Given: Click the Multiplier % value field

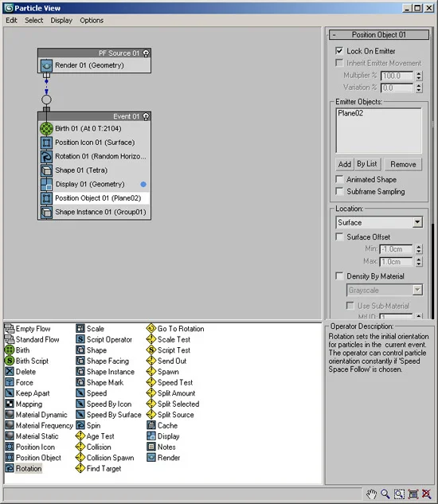Looking at the screenshot, I should point(397,76).
